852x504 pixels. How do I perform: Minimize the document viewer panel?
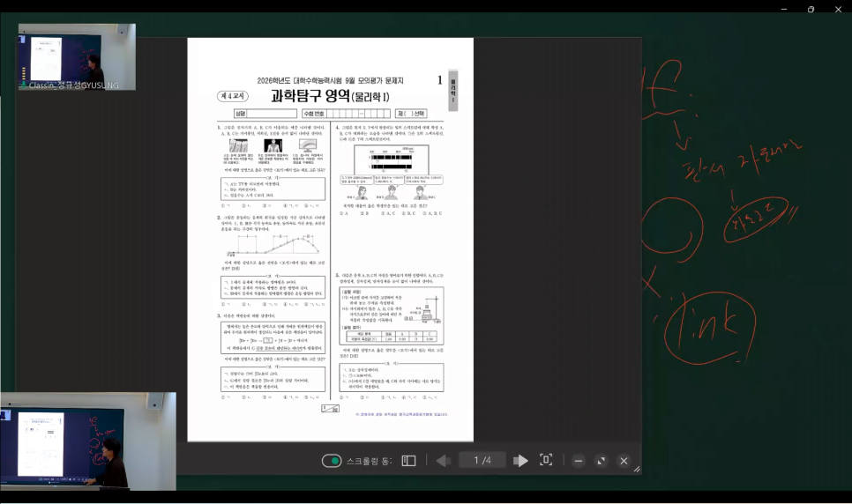pos(579,461)
